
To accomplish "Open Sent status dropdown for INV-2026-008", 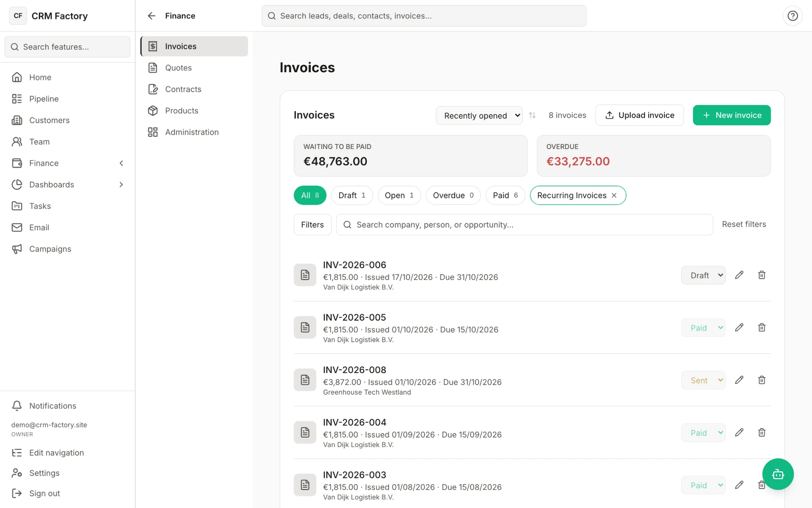I will click(x=703, y=380).
